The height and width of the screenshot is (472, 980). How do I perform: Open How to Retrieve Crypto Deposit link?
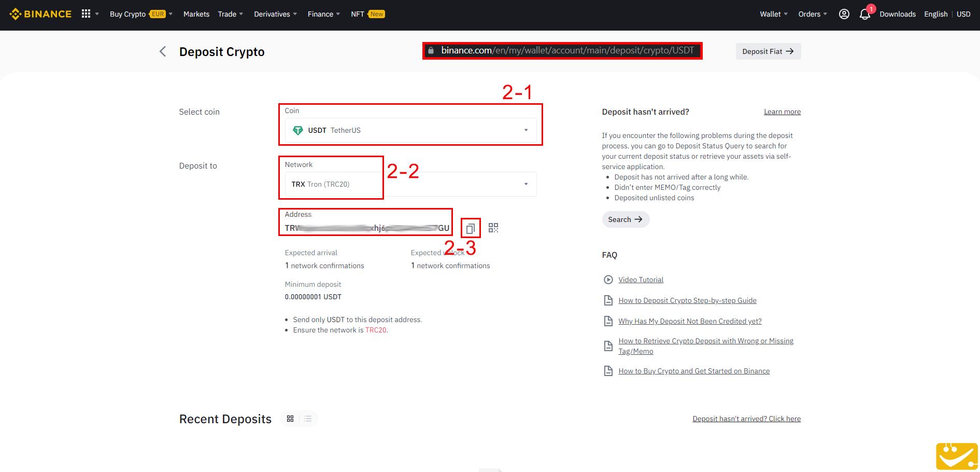click(706, 346)
